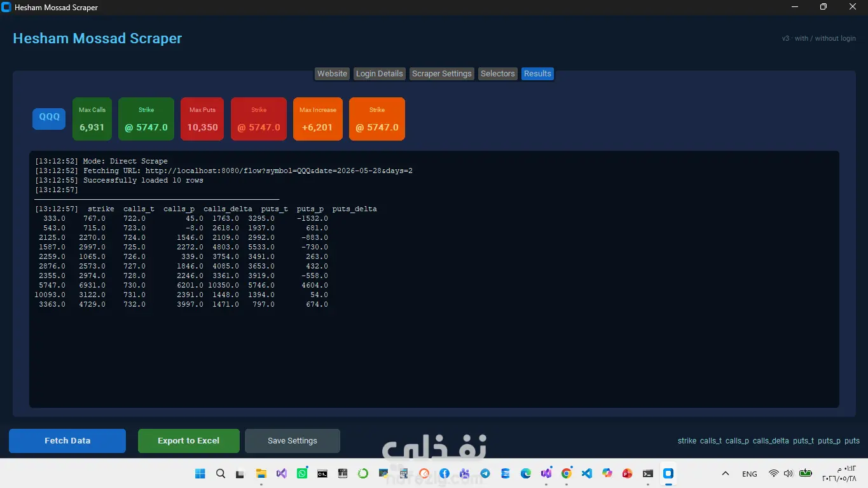The height and width of the screenshot is (488, 868).
Task: Open the green circular ring taskbar icon
Action: pyautogui.click(x=363, y=473)
